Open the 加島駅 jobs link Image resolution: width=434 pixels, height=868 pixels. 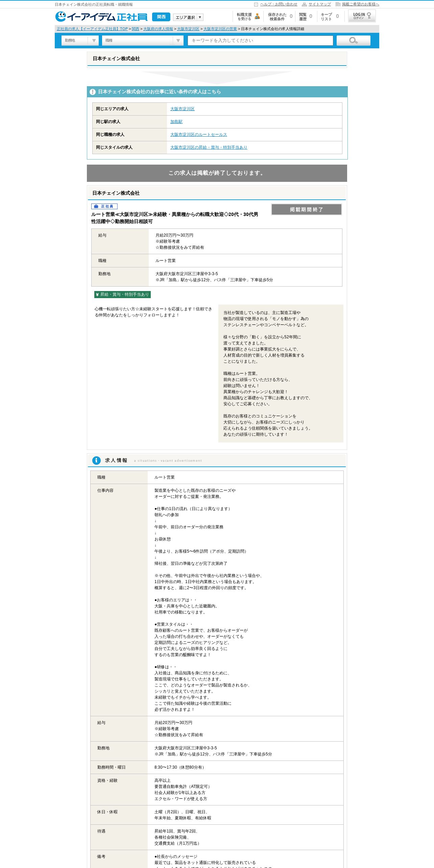176,122
